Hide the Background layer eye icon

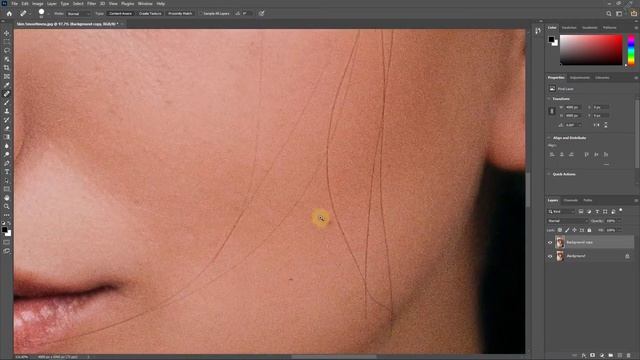pos(550,256)
